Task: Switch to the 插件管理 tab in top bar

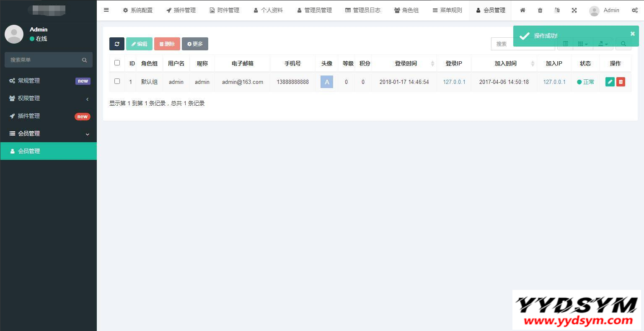Action: pos(181,10)
